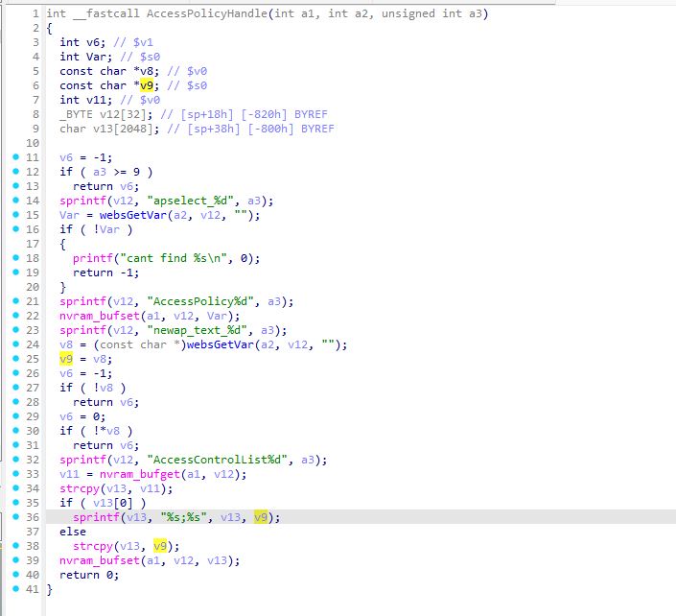
Task: Click nvram_bufset call on line 39
Action: (x=100, y=560)
